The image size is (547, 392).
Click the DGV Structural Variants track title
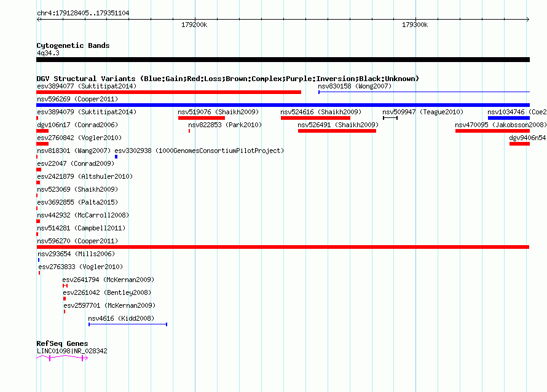pyautogui.click(x=227, y=79)
